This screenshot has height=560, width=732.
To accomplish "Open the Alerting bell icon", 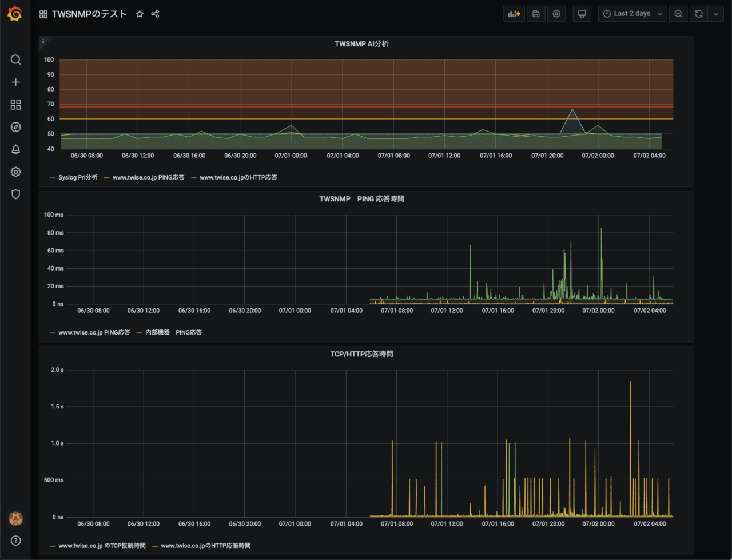I will (16, 149).
